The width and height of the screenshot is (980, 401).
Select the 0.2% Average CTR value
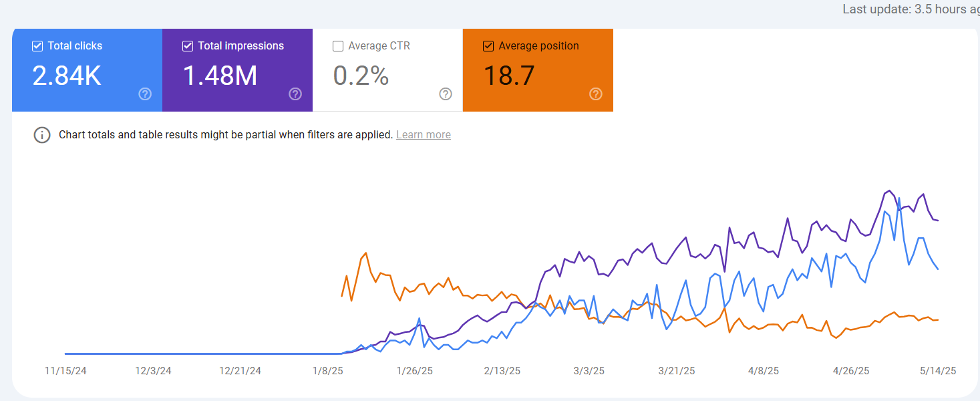pyautogui.click(x=361, y=76)
